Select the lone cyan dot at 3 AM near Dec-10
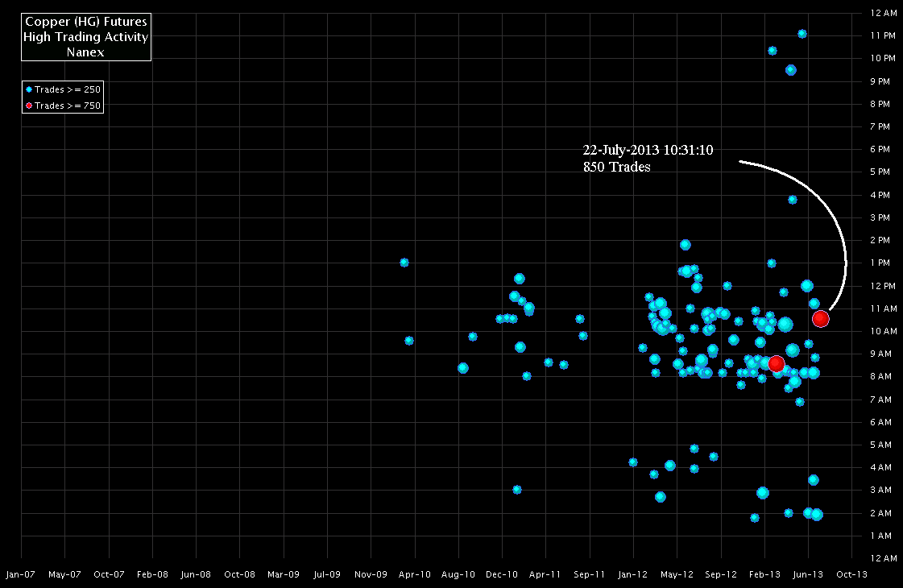Image resolution: width=903 pixels, height=588 pixels. (x=517, y=490)
